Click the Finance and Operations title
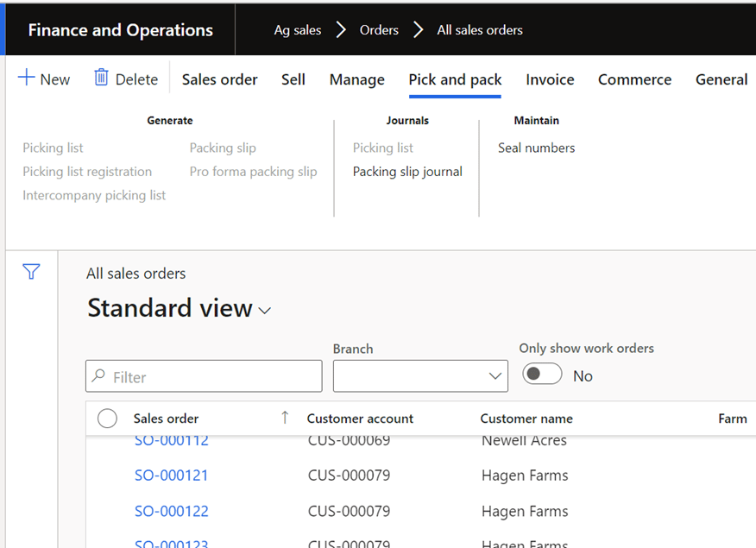Viewport: 756px width, 548px height. 121,30
